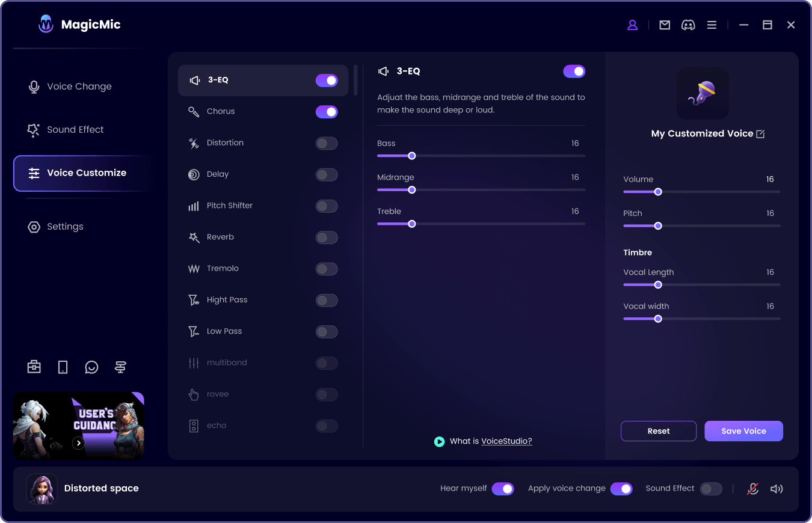Enable the Sound Effect toggle in bottom bar
The height and width of the screenshot is (523, 812).
(x=711, y=489)
